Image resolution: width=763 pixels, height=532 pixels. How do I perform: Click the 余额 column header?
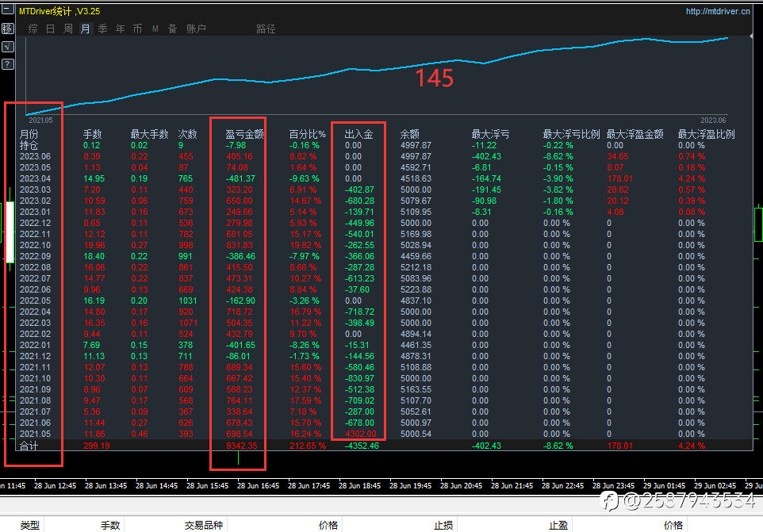(410, 134)
